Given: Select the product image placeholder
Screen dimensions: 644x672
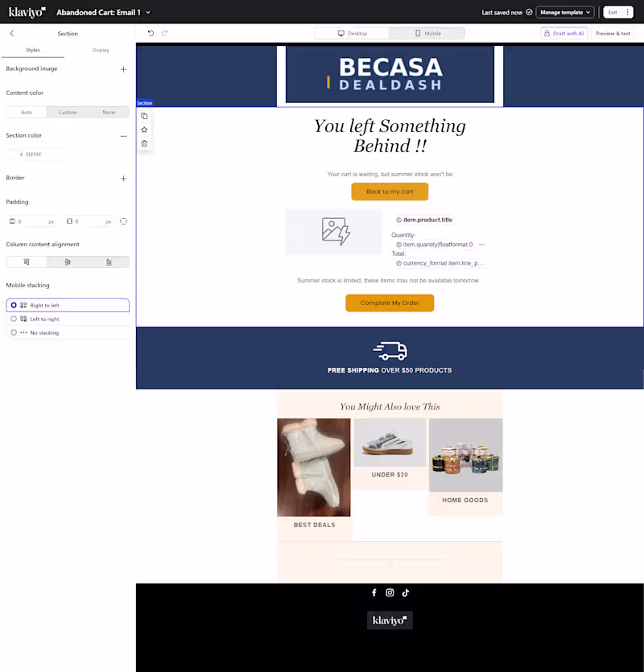Looking at the screenshot, I should coord(334,232).
